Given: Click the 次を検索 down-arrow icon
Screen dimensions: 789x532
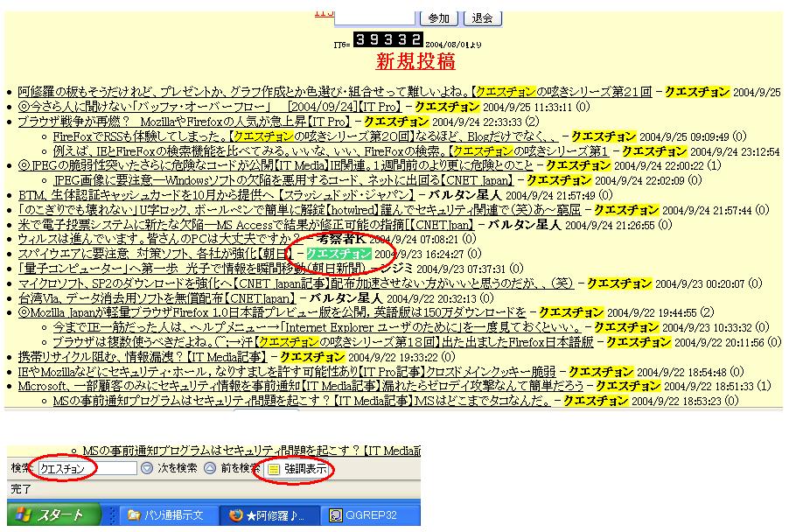Looking at the screenshot, I should click(x=146, y=469).
